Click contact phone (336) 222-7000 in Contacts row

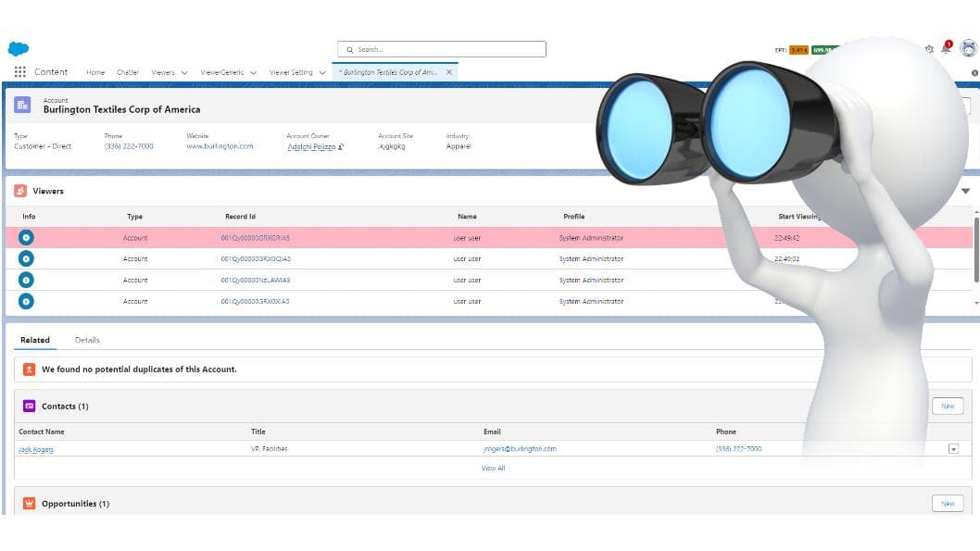coord(739,448)
